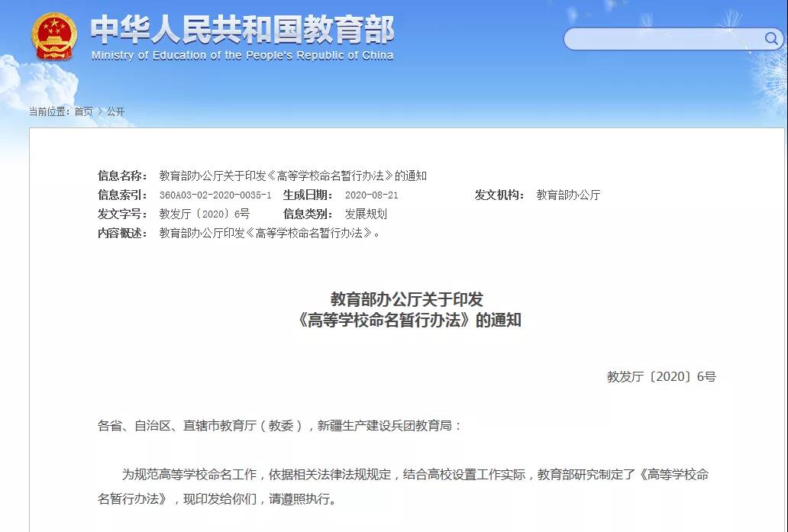Viewport: 788px width, 532px height.
Task: Open the 公开 breadcrumb link
Action: [115, 111]
